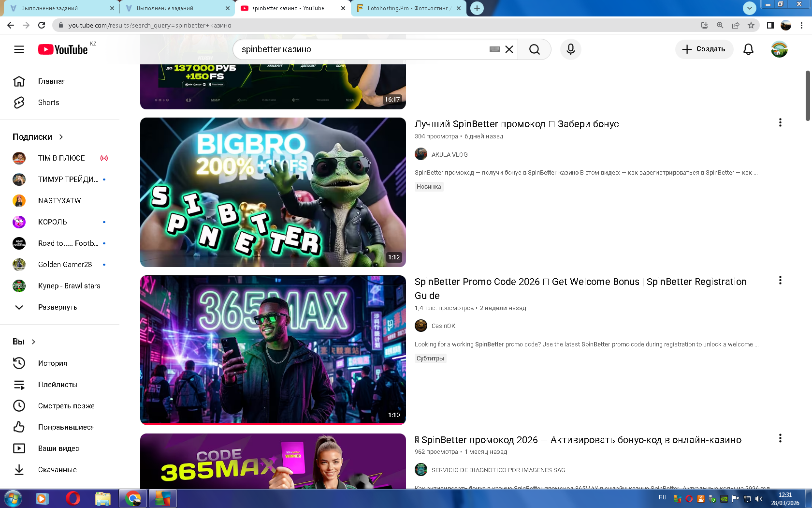Open more options for SpinBetter Promo Code 2026 video
812x508 pixels.
click(780, 281)
